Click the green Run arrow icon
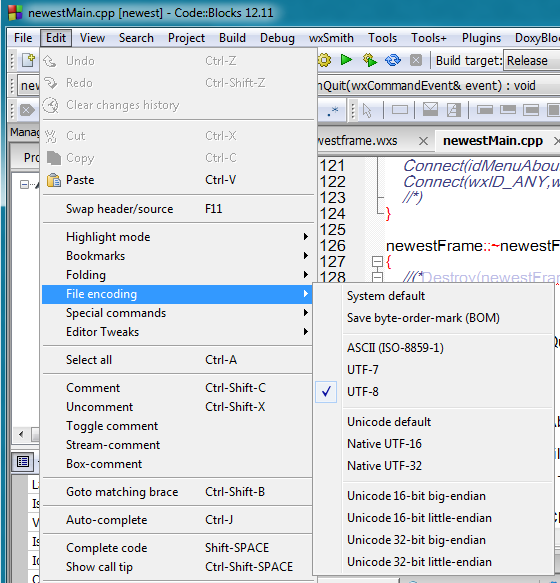 (346, 59)
